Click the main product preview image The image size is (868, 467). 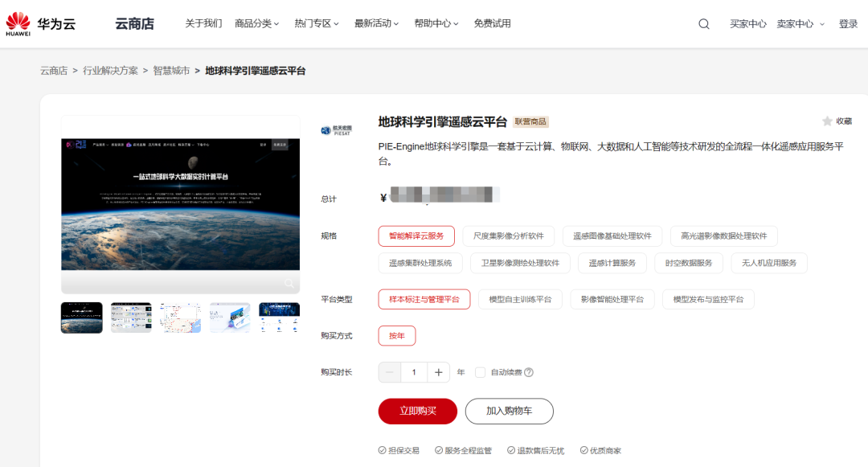click(181, 204)
